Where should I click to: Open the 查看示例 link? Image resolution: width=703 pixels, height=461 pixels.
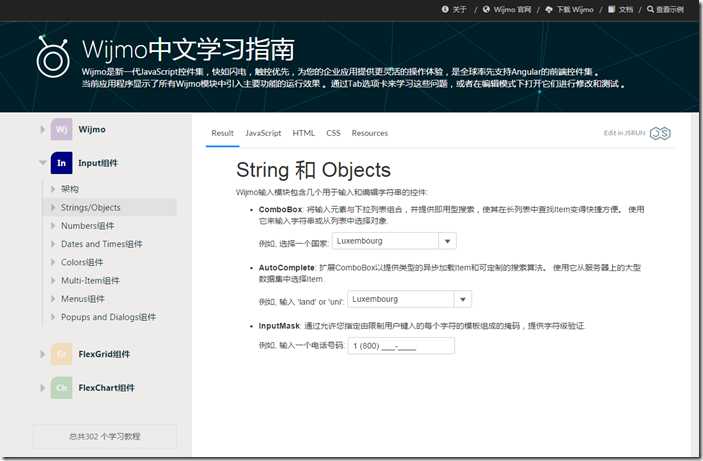tap(670, 9)
